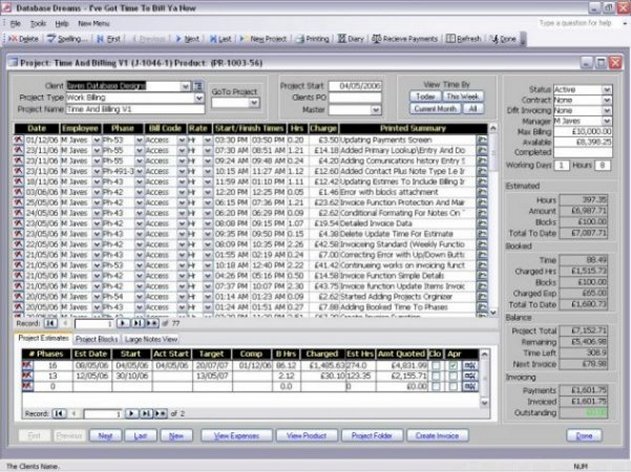631x472 pixels.
Task: Open the New Menu item
Action: (x=93, y=23)
